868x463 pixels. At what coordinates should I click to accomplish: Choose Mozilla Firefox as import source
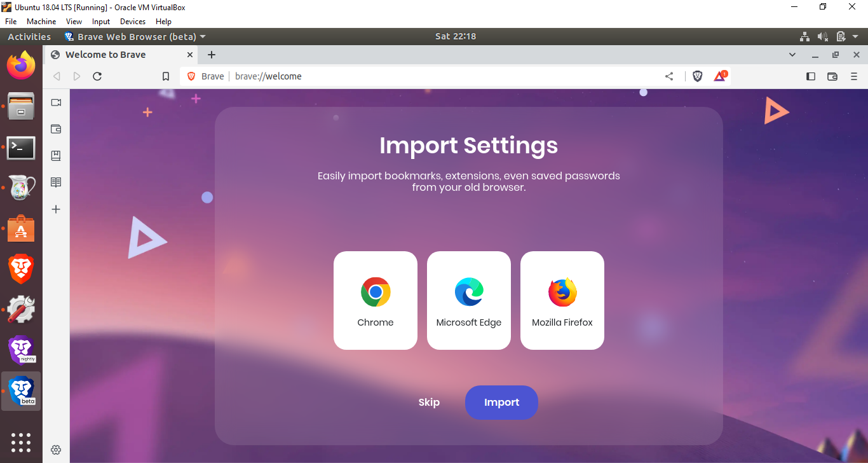click(x=562, y=300)
